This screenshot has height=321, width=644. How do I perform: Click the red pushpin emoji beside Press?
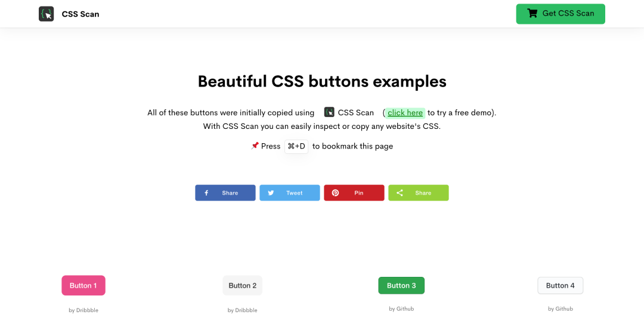pos(255,146)
